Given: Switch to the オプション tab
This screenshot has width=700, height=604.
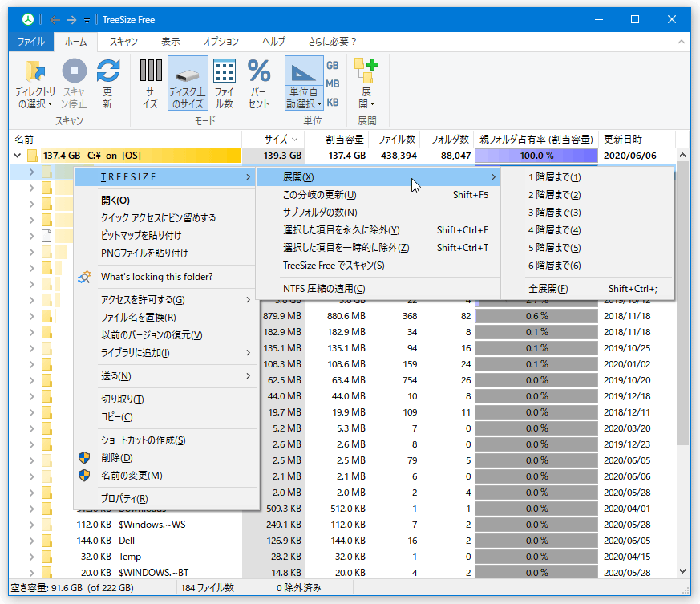Looking at the screenshot, I should [x=221, y=42].
